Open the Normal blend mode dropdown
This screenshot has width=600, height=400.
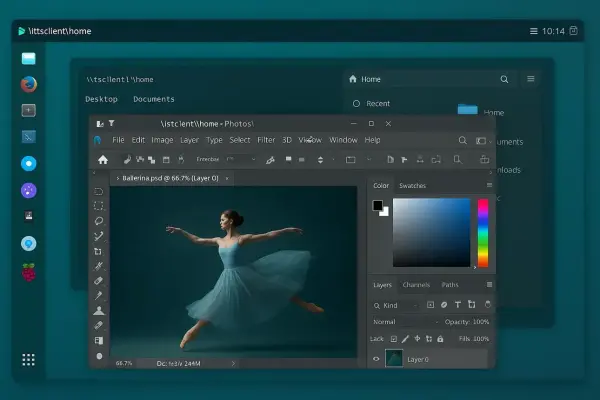point(406,322)
